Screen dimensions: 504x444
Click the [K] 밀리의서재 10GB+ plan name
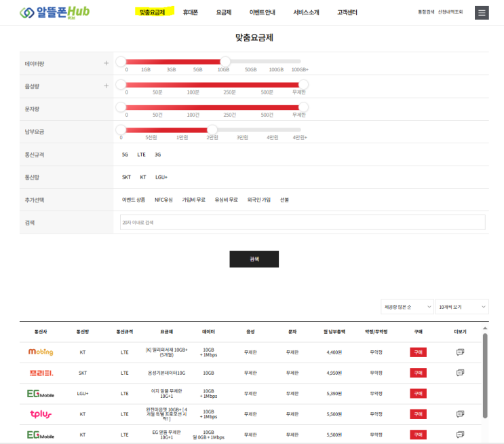coord(166,352)
